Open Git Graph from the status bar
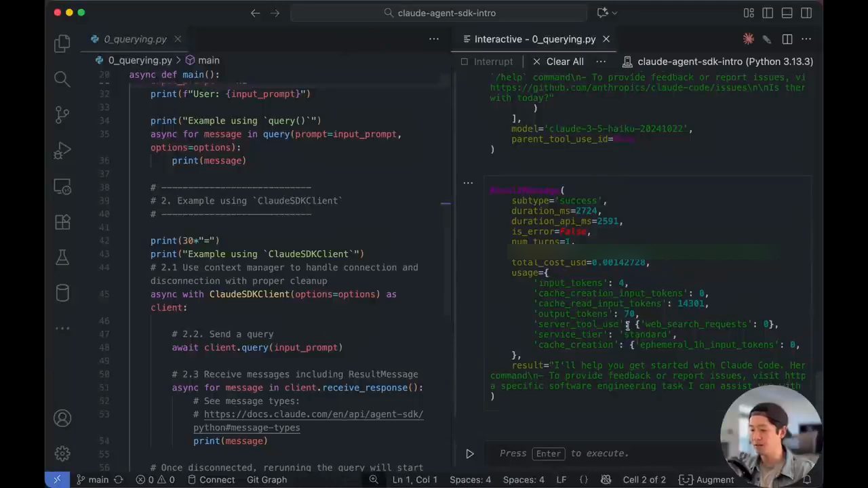 (x=267, y=480)
